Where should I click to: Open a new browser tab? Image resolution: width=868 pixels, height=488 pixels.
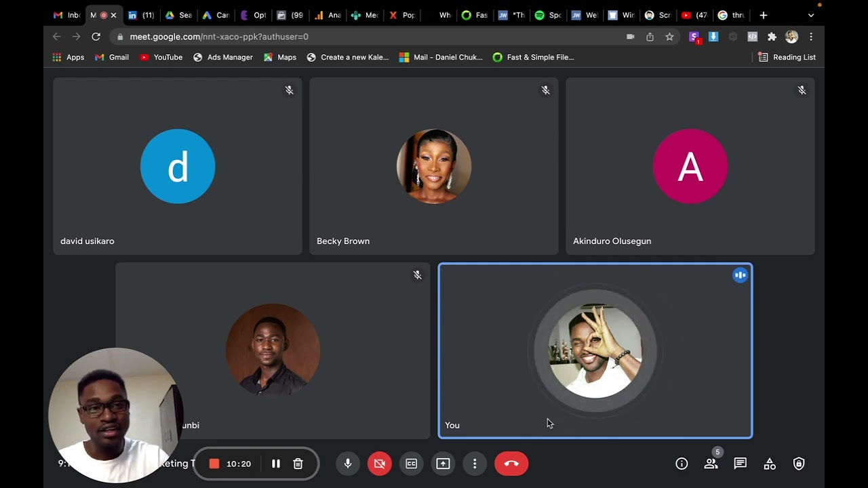tap(764, 15)
